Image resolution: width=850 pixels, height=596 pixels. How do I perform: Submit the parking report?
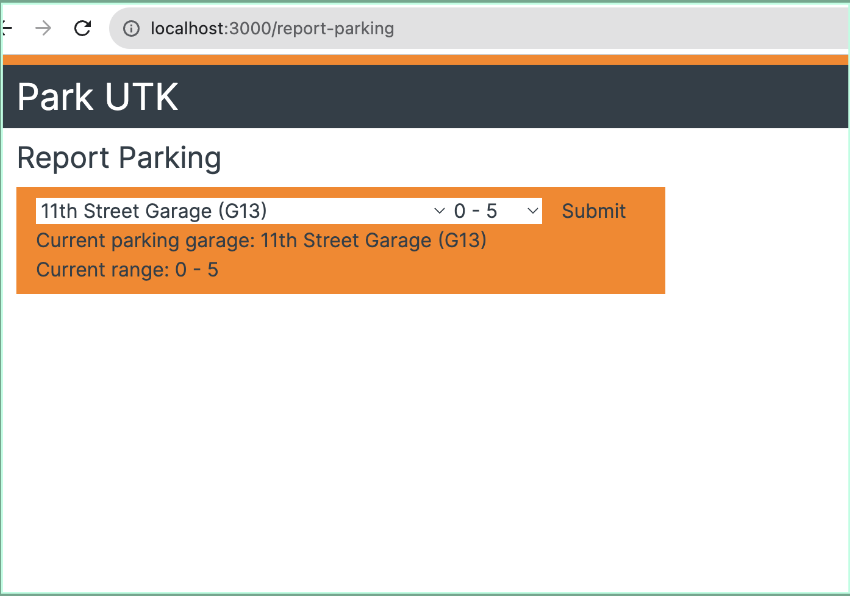pos(594,211)
